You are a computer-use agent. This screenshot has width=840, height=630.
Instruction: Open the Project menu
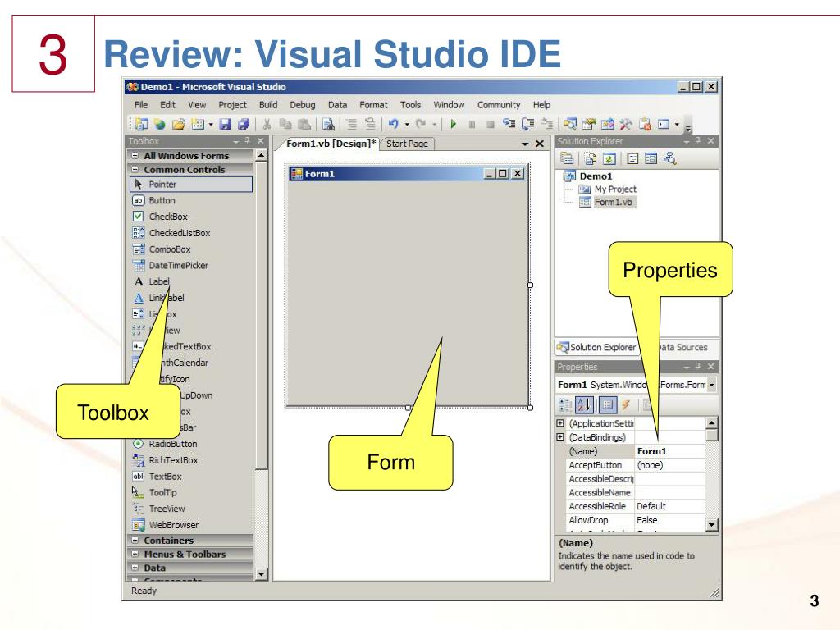pyautogui.click(x=232, y=105)
